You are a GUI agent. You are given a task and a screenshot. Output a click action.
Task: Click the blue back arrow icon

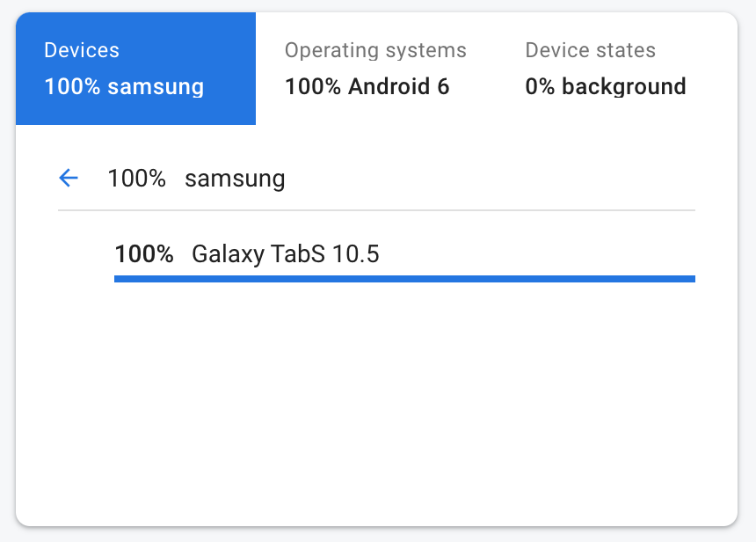click(69, 179)
